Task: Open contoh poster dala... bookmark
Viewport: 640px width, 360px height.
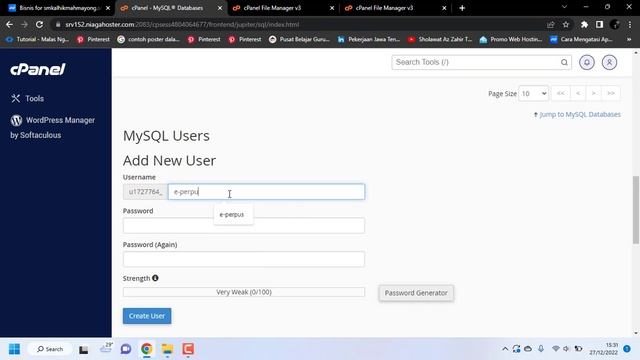Action: [x=149, y=39]
